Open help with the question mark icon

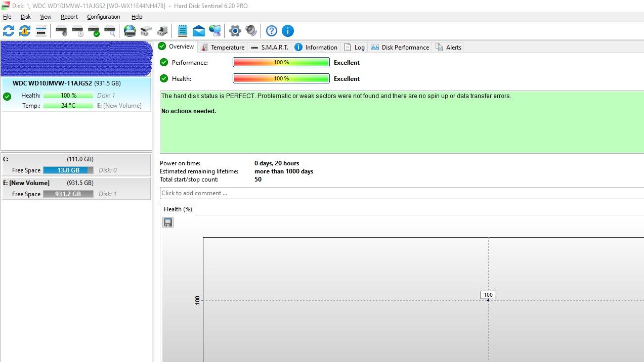pos(272,31)
